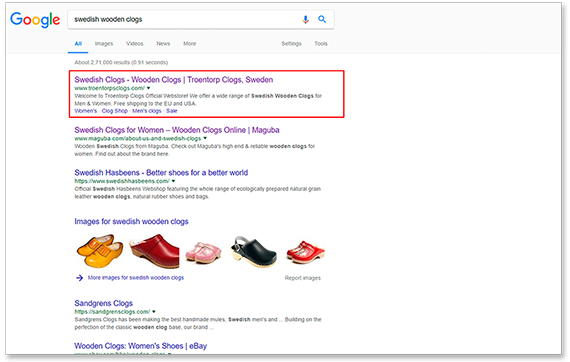Open the pink children's clogs thumbnail

[204, 253]
